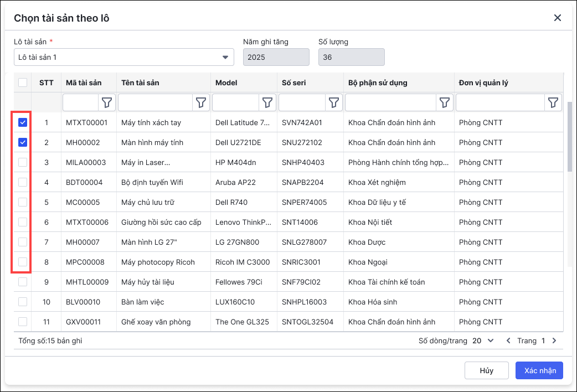Close the Chọn tài sản theo lô dialog

click(x=558, y=18)
